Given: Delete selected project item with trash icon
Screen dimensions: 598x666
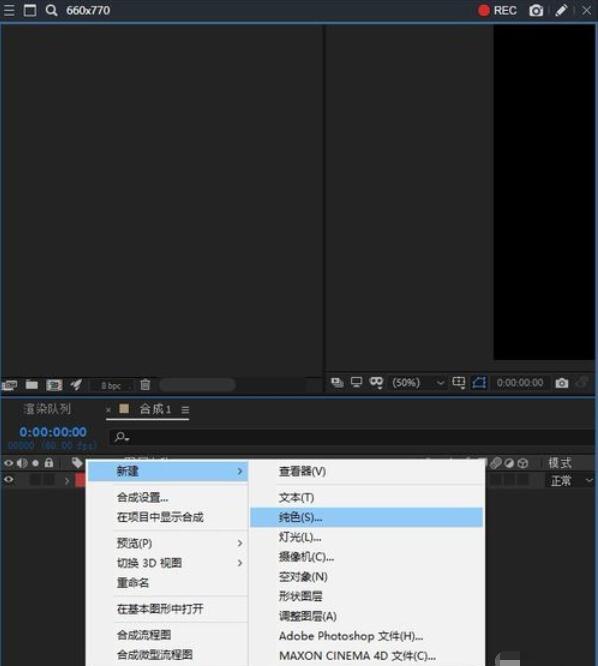Looking at the screenshot, I should (x=145, y=385).
